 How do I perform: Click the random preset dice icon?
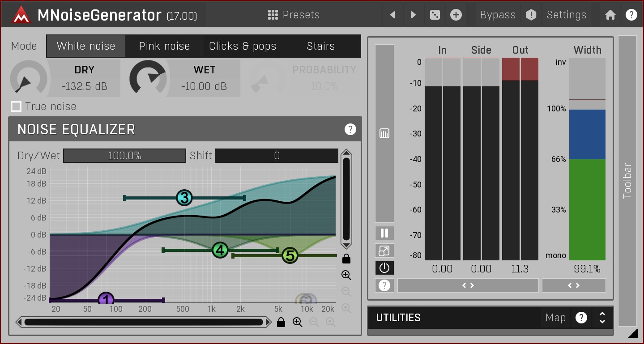point(435,15)
